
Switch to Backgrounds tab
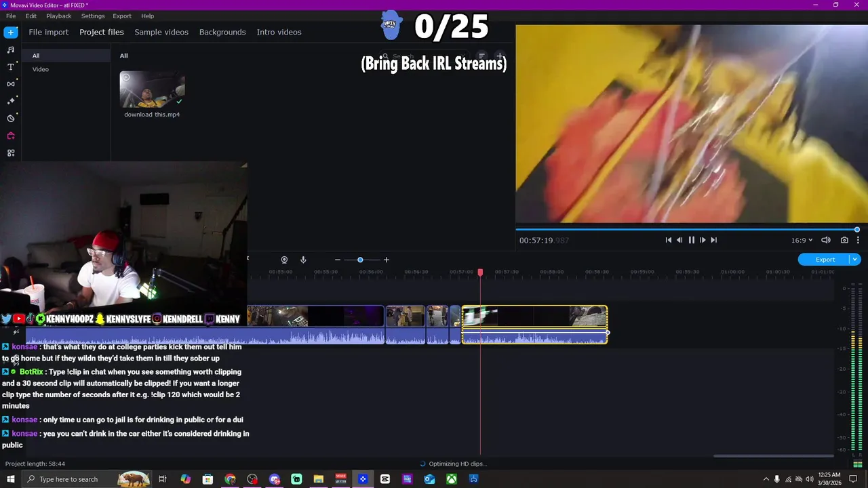[x=222, y=32]
